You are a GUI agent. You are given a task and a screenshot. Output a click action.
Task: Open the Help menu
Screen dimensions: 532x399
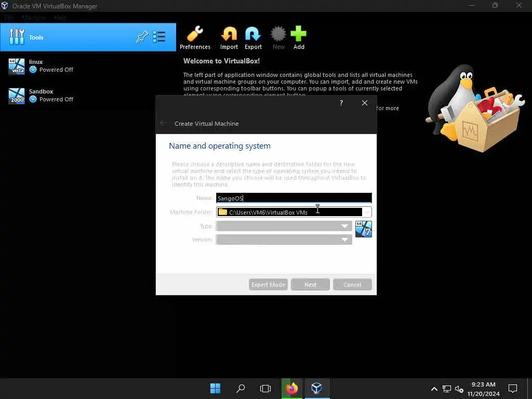pos(60,18)
